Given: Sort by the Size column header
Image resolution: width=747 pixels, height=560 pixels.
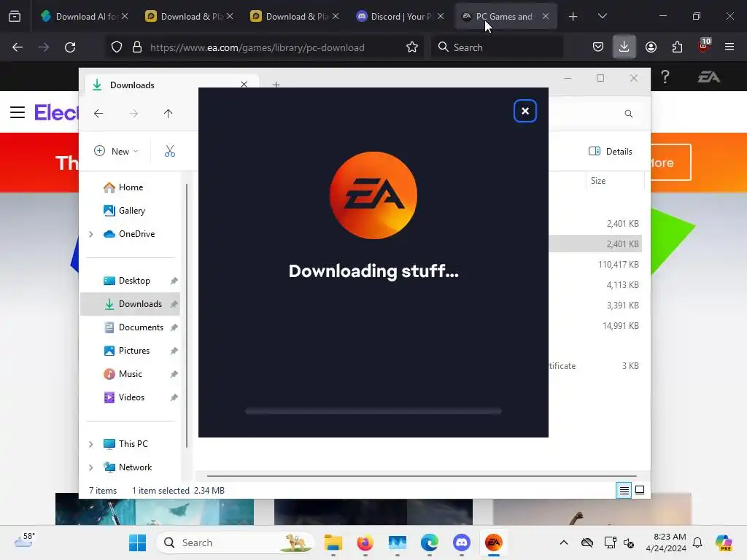Looking at the screenshot, I should pyautogui.click(x=614, y=181).
